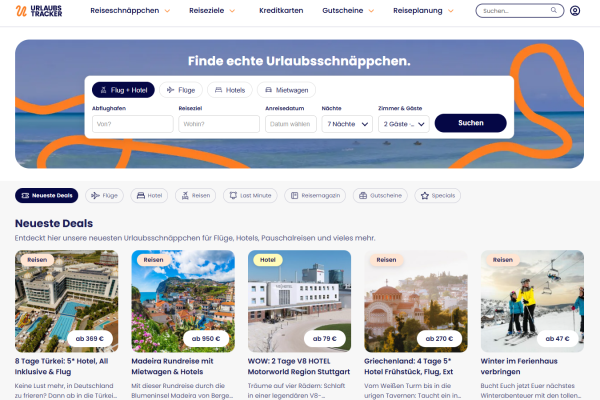Click the Reisen tag on Madeira card
This screenshot has height=400, width=600.
tap(153, 260)
